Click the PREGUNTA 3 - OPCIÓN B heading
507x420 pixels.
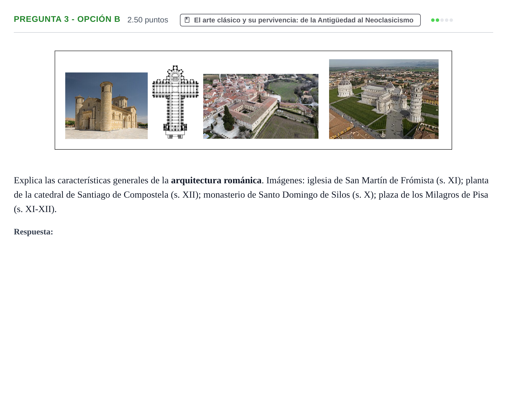pyautogui.click(x=67, y=19)
